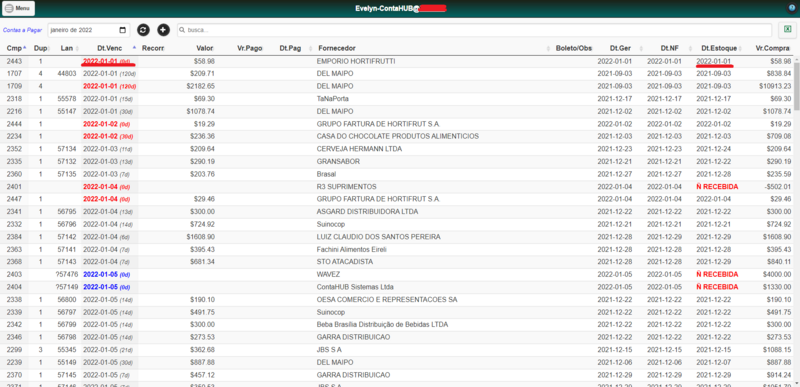Click the Lan value ?57476

(65, 274)
